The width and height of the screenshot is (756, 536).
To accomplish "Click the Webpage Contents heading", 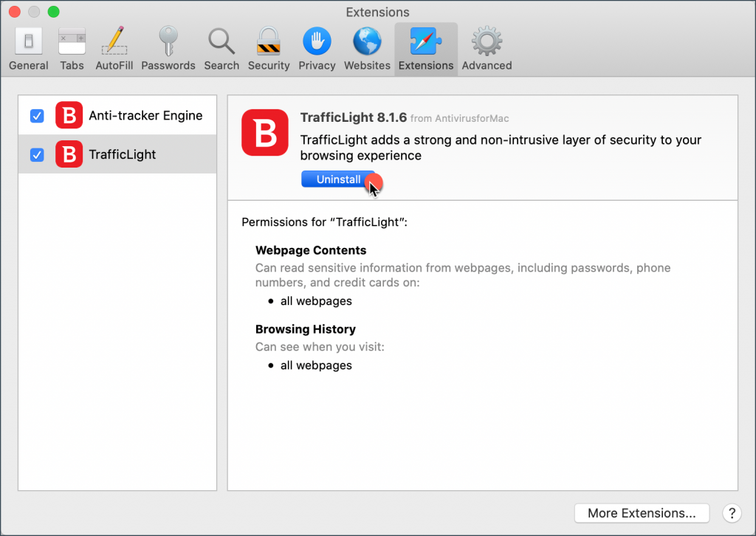I will tap(311, 250).
